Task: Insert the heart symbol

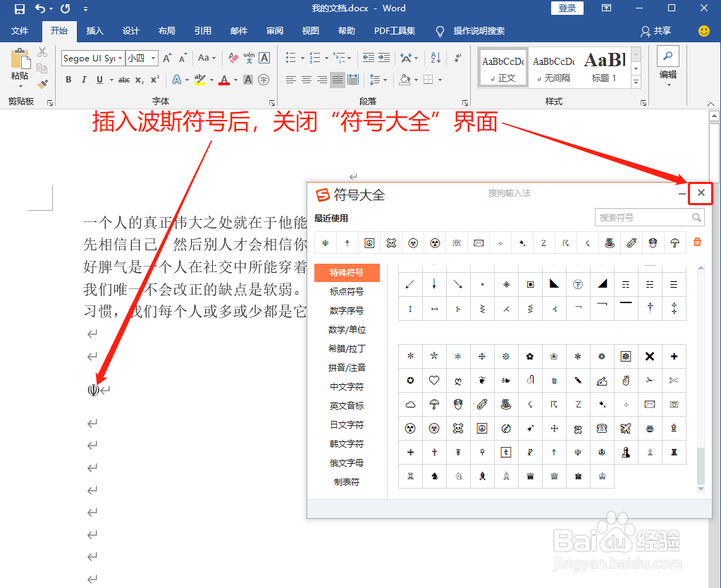Action: [x=434, y=380]
